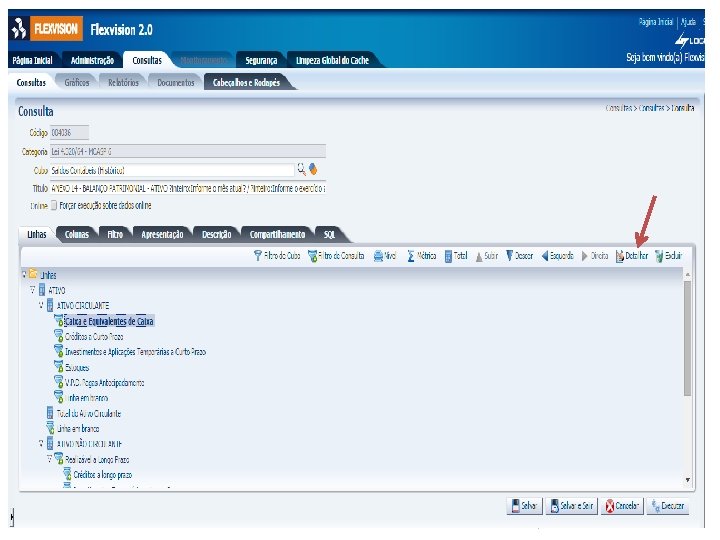Open Cabeçalhos e Rodapés sub-tab
Viewport: 720px width, 540px height.
click(246, 82)
